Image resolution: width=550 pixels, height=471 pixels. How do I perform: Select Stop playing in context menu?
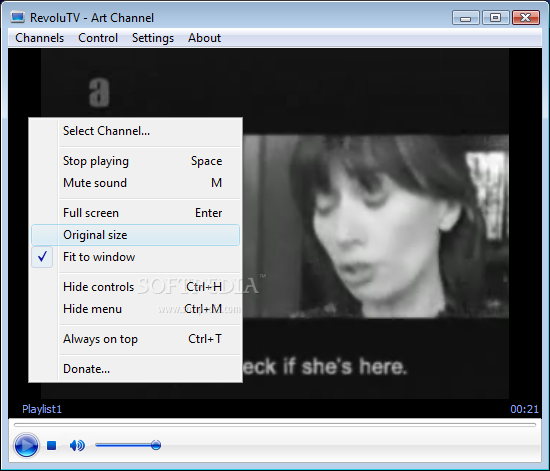click(135, 161)
